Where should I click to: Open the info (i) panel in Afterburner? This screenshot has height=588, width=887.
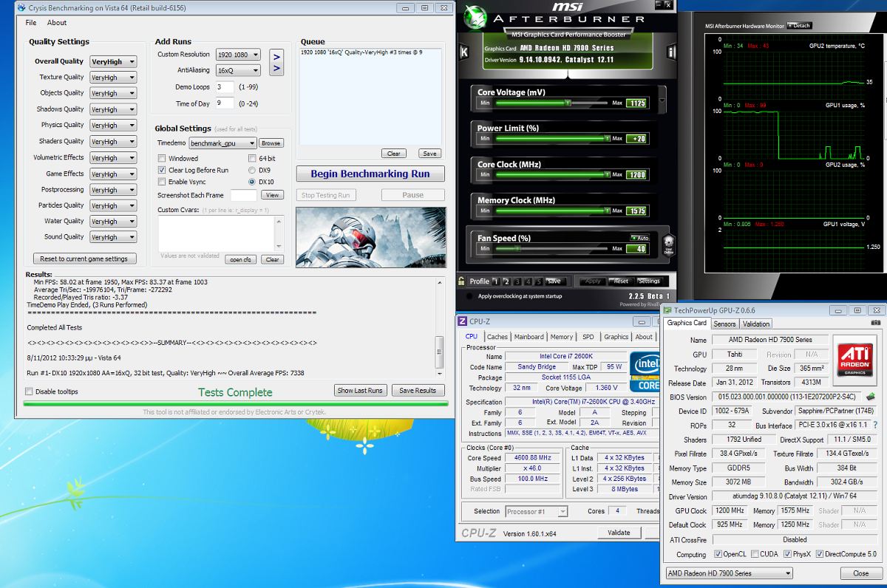pyautogui.click(x=671, y=52)
